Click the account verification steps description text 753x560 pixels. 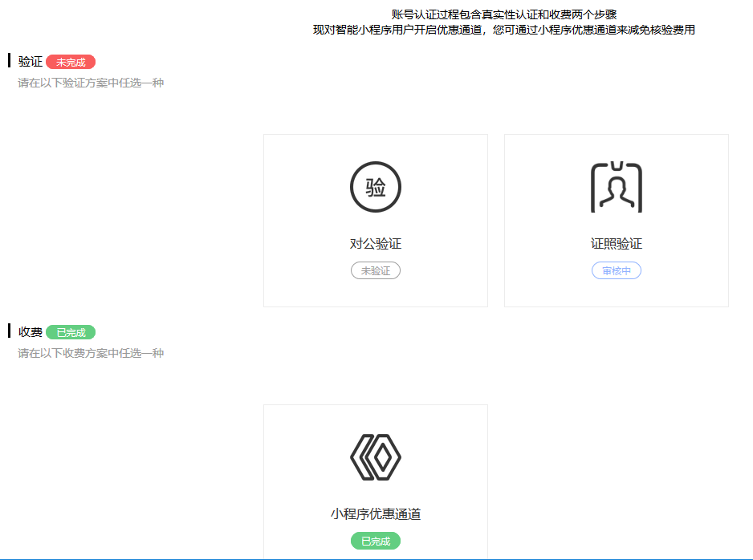point(505,12)
